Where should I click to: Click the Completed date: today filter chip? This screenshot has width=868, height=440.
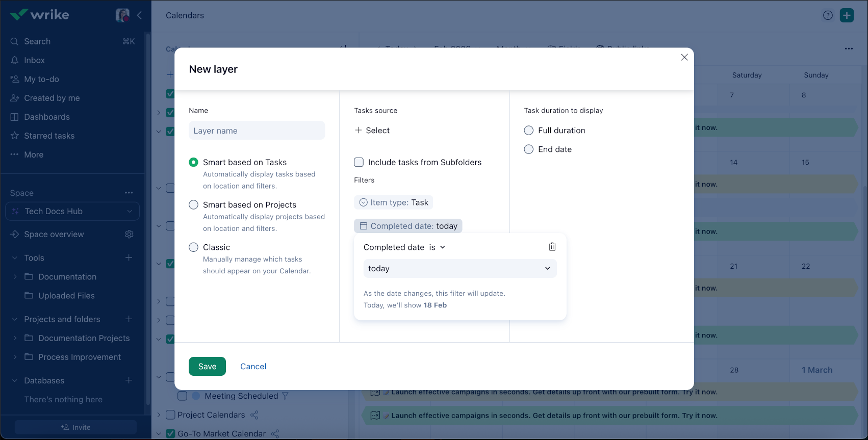pyautogui.click(x=408, y=226)
